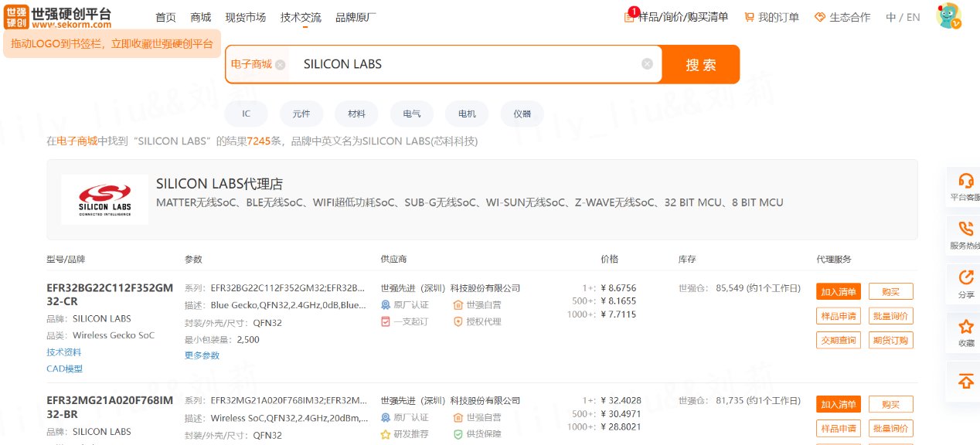This screenshot has height=445, width=980.
Task: Click the back-to-top arrow icon
Action: (x=965, y=381)
